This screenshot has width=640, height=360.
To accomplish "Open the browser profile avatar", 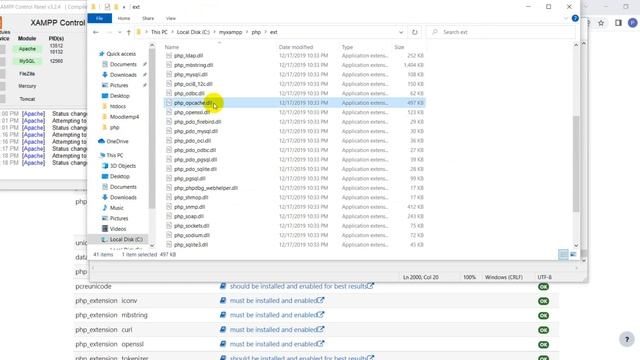I will 633,23.
